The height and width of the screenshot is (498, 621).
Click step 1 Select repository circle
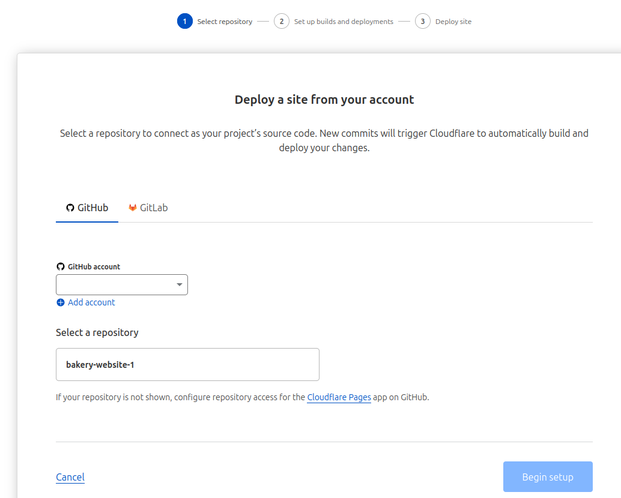[x=185, y=21]
